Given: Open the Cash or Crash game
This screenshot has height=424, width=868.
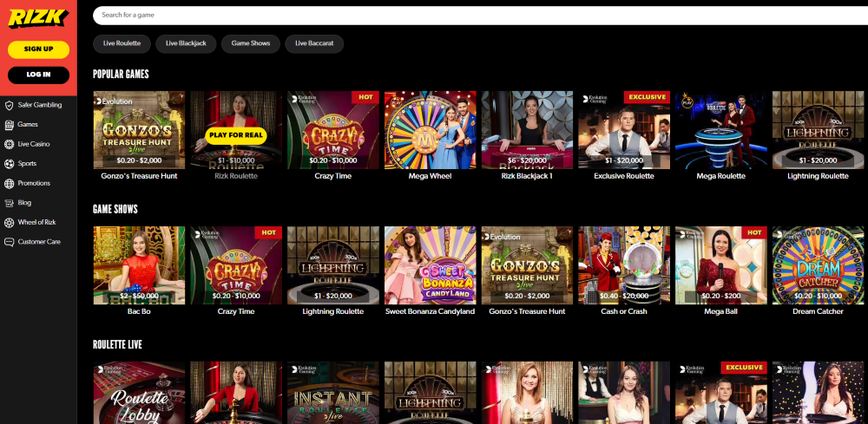Looking at the screenshot, I should click(624, 265).
